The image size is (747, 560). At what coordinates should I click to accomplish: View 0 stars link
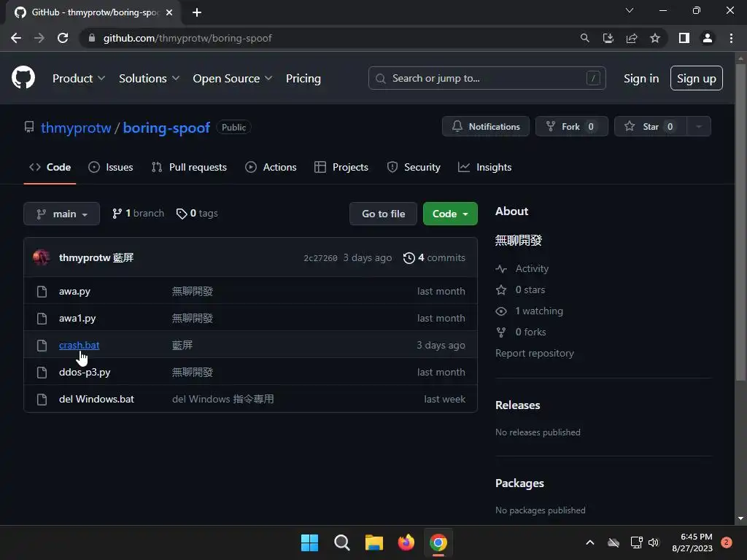(520, 289)
